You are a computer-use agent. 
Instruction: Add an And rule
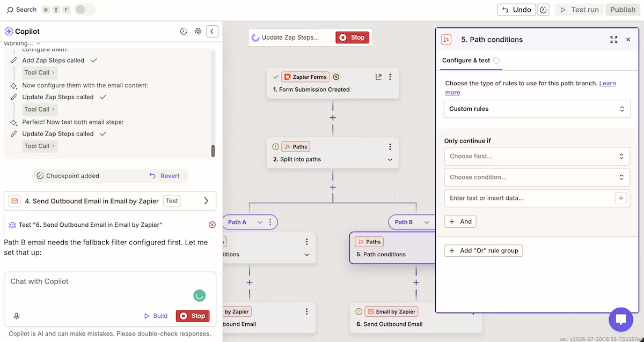click(460, 221)
